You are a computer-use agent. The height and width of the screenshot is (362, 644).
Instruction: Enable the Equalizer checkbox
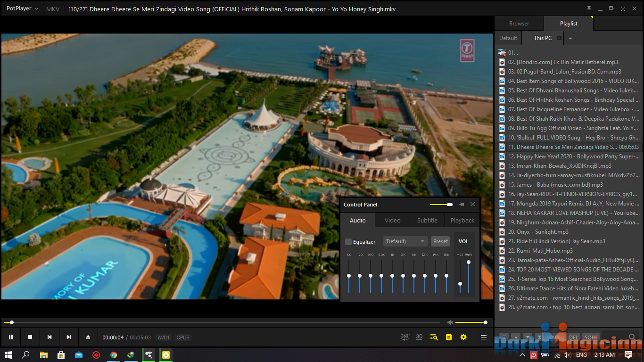pyautogui.click(x=348, y=242)
